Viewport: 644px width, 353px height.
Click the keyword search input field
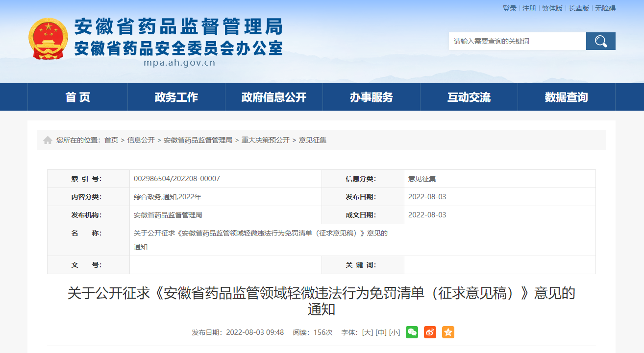point(517,41)
